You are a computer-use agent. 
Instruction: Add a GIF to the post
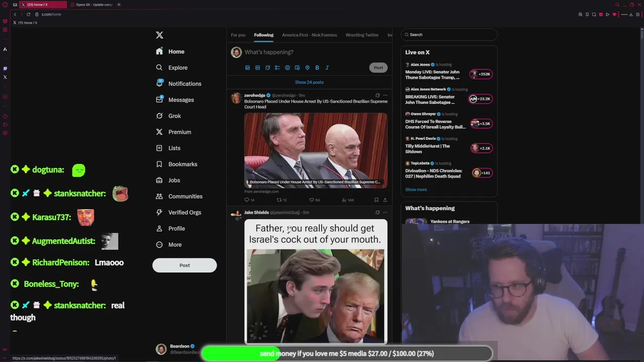coord(258,67)
